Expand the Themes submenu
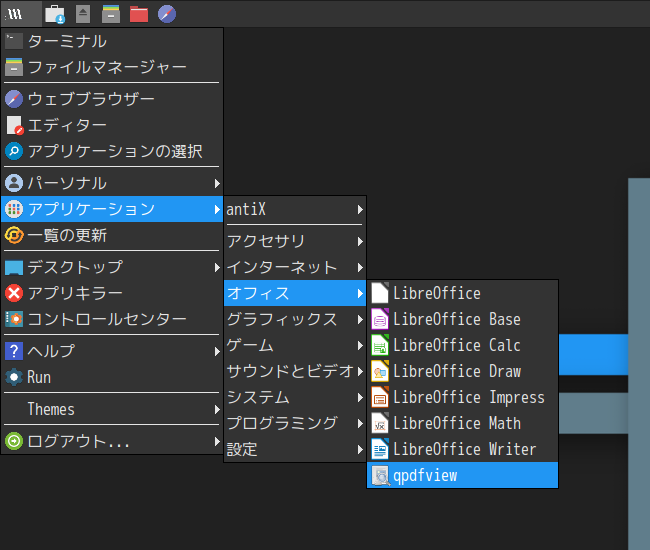Viewport: 650px width, 550px height. (x=112, y=409)
